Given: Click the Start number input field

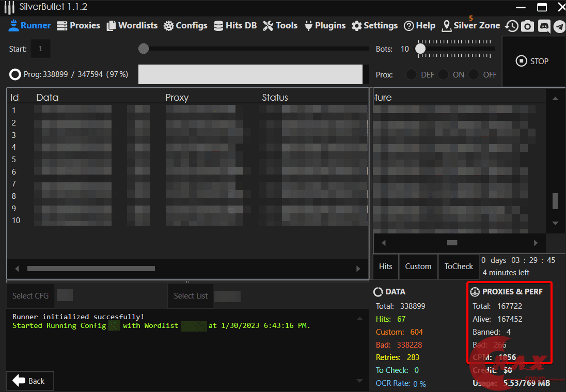Looking at the screenshot, I should click(x=40, y=49).
